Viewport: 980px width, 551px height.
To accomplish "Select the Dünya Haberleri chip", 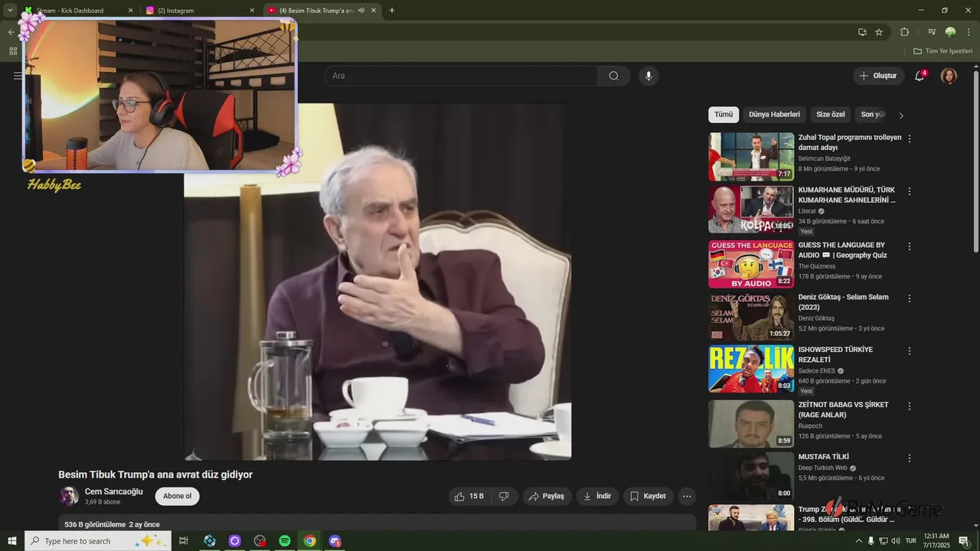I will (x=774, y=115).
